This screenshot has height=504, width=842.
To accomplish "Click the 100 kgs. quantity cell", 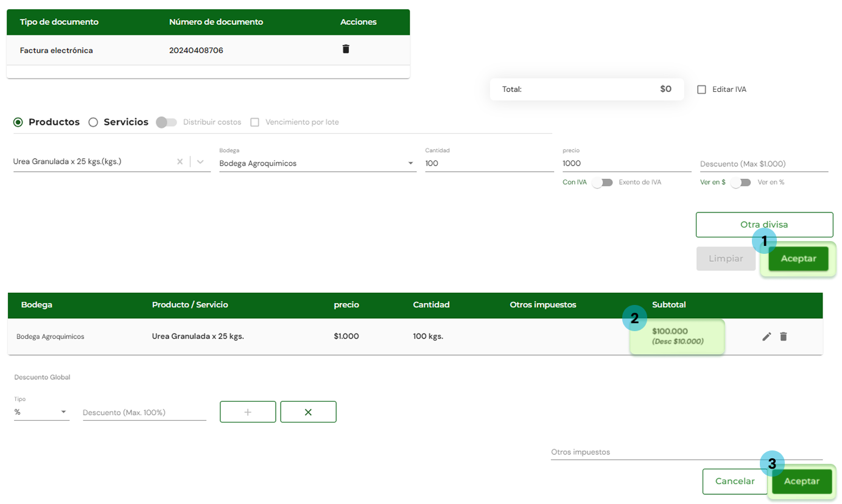I will 428,336.
